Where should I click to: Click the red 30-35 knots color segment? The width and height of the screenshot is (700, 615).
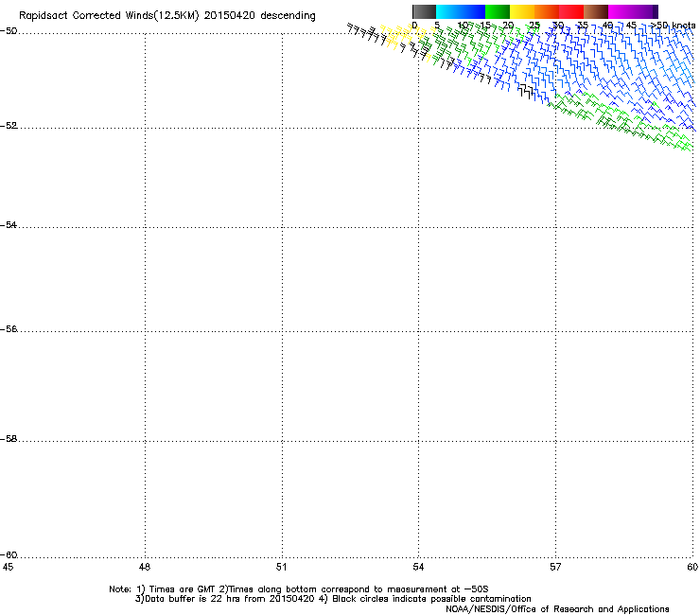571,11
